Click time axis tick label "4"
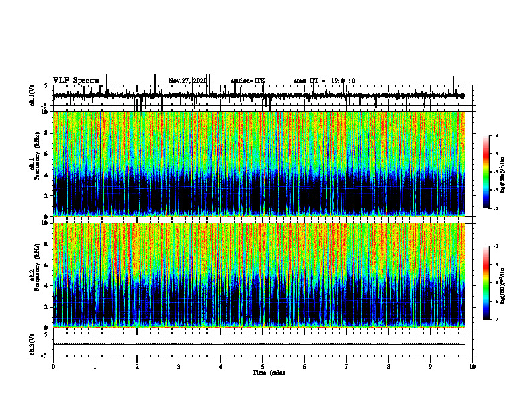 click(220, 367)
